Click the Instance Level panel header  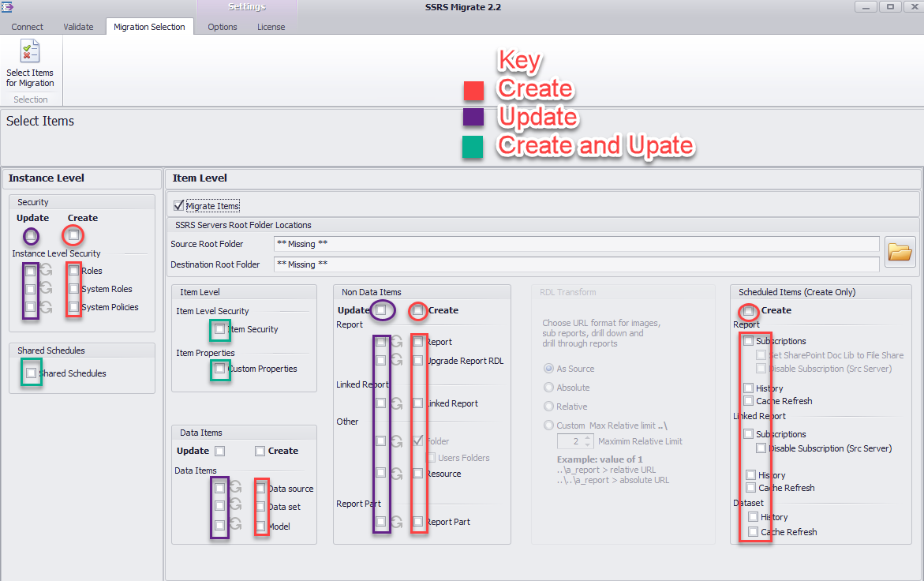(82, 178)
